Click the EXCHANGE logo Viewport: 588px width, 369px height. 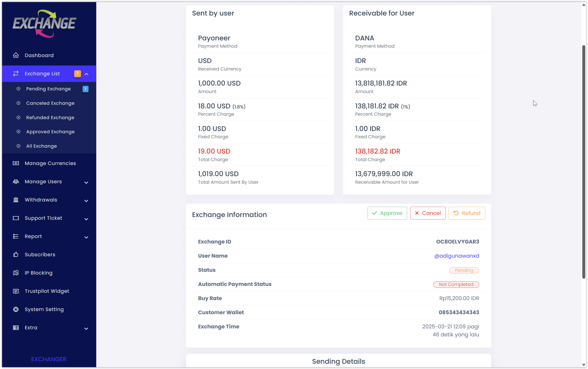(45, 24)
